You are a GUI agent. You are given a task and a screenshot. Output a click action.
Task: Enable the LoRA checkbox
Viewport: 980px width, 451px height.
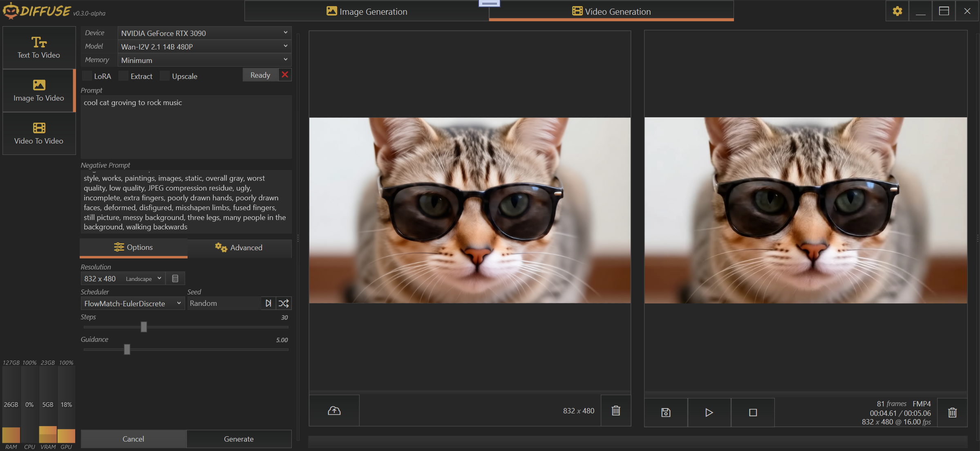pos(87,76)
